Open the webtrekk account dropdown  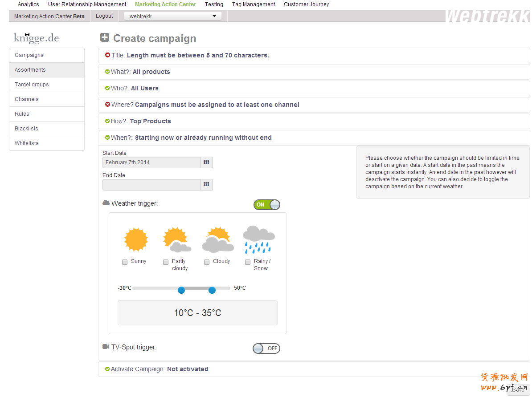coord(172,16)
